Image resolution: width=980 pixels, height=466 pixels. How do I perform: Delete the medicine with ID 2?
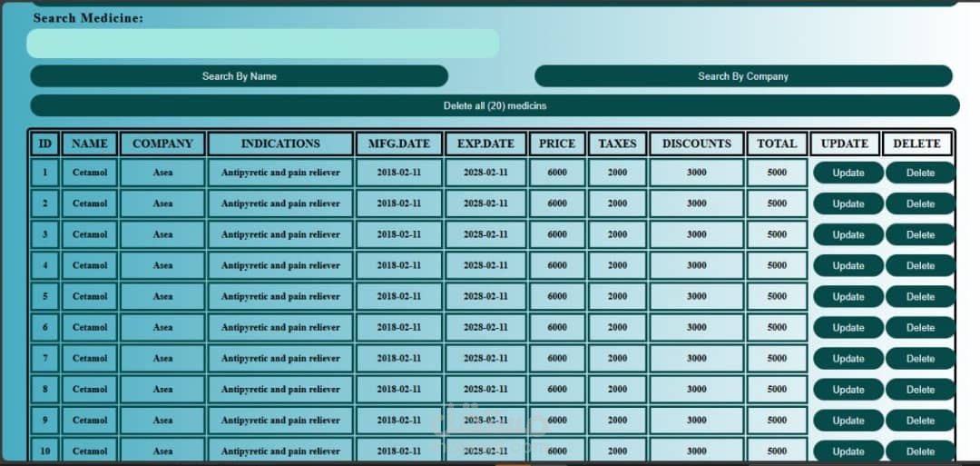click(920, 203)
